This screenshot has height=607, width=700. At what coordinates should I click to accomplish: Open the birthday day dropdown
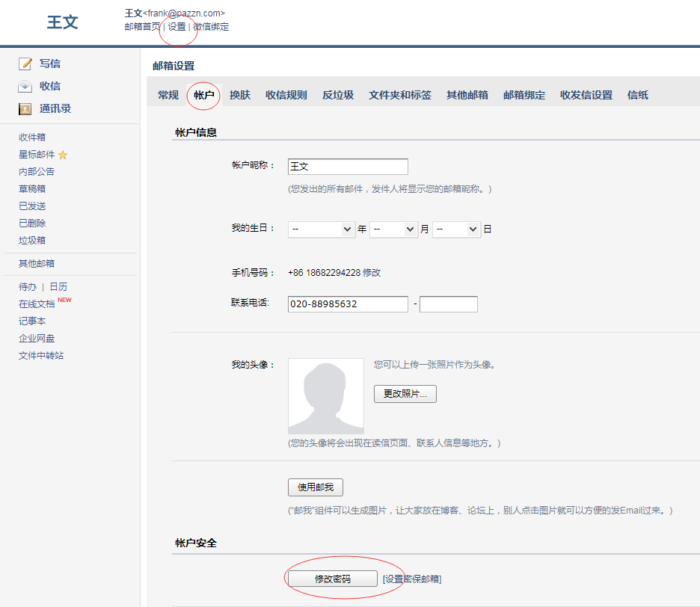[456, 229]
